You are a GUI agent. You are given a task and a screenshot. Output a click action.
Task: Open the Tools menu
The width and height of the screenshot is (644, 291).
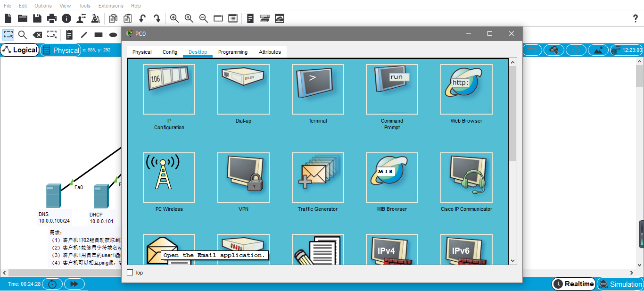point(85,6)
